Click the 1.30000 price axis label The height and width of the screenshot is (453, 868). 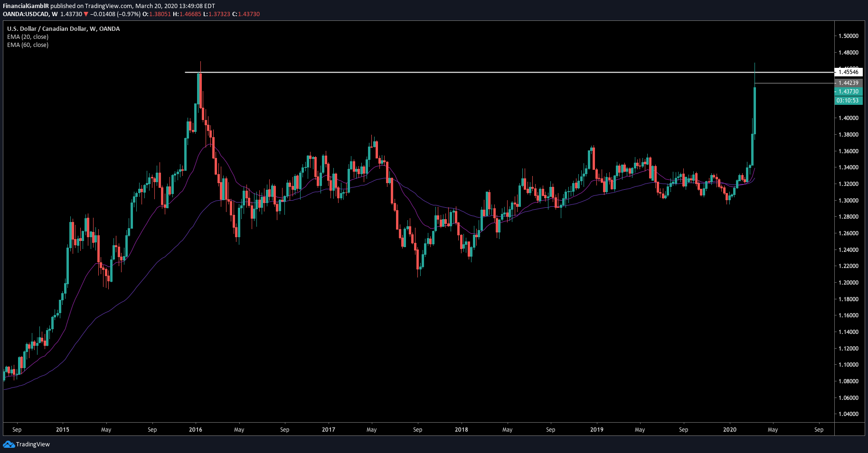[x=849, y=201]
